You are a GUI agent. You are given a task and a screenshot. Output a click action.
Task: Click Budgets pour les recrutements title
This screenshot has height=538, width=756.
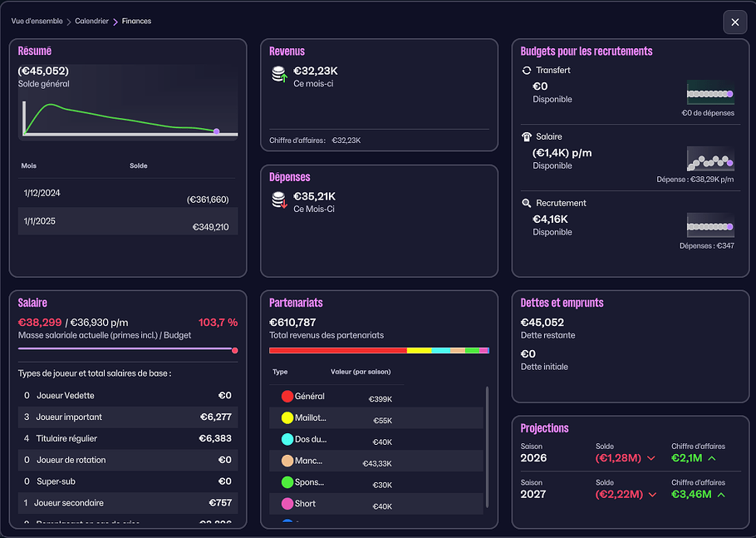pos(587,52)
